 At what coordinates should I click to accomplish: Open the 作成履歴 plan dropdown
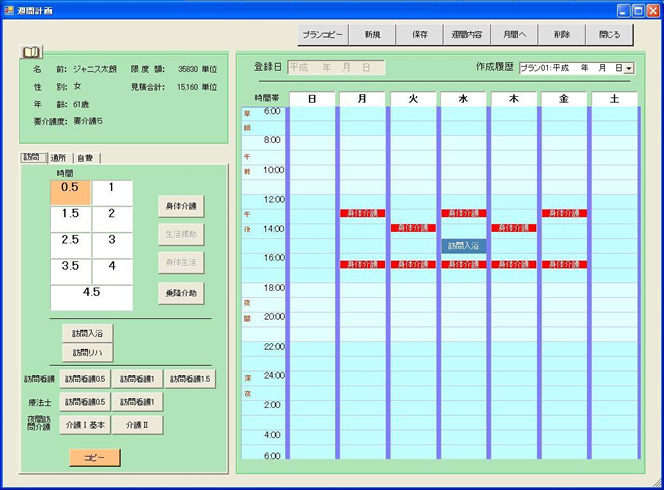click(629, 68)
